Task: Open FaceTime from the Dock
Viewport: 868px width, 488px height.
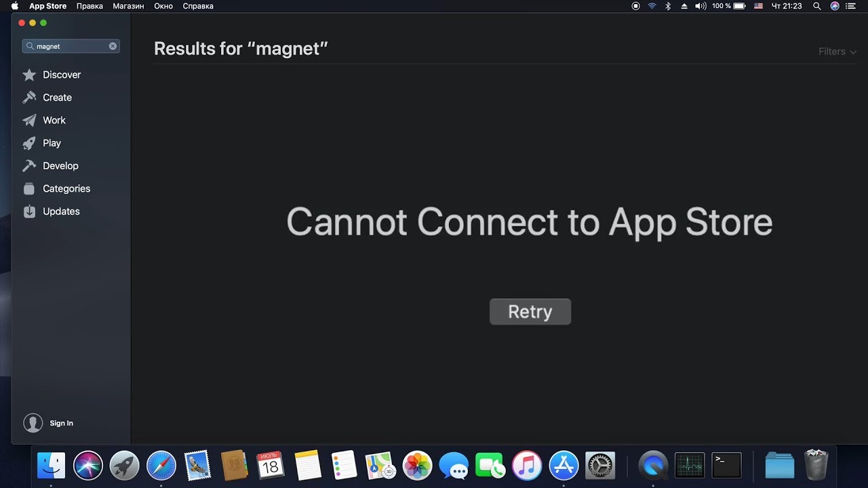Action: click(x=490, y=466)
